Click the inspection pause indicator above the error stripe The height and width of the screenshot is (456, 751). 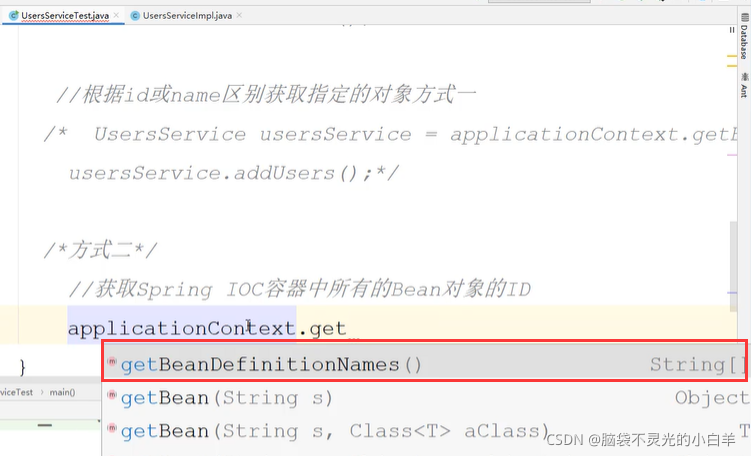click(x=731, y=30)
